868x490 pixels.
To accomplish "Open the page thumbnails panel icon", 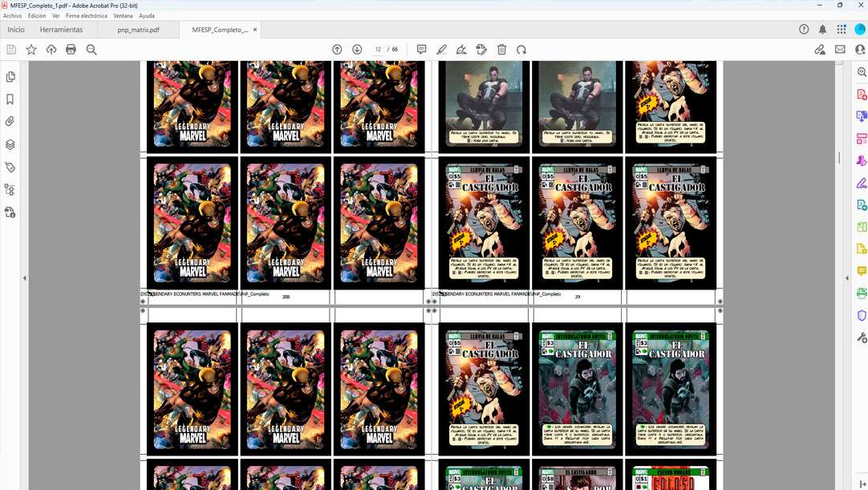I will click(x=10, y=76).
